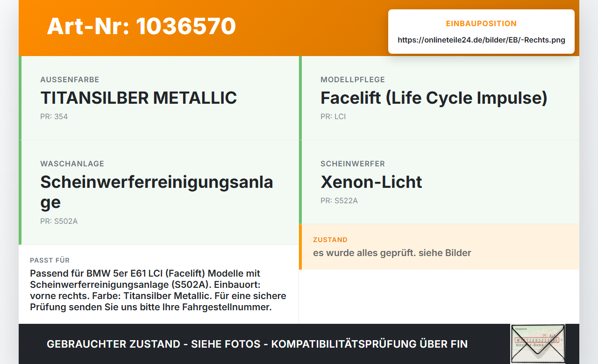The height and width of the screenshot is (364, 598).
Task: Click the WASCHANLAGE label
Action: (72, 164)
